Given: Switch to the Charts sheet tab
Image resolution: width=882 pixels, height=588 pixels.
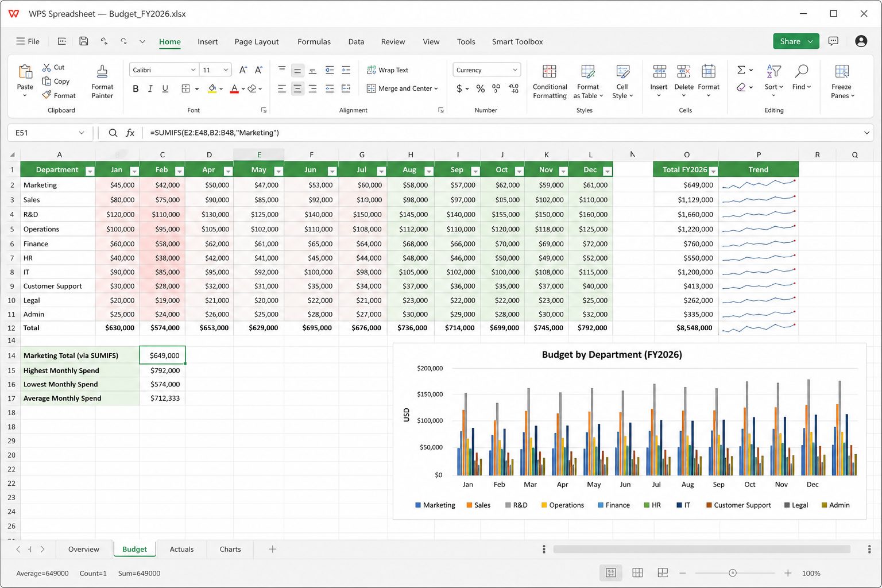Looking at the screenshot, I should pyautogui.click(x=230, y=549).
